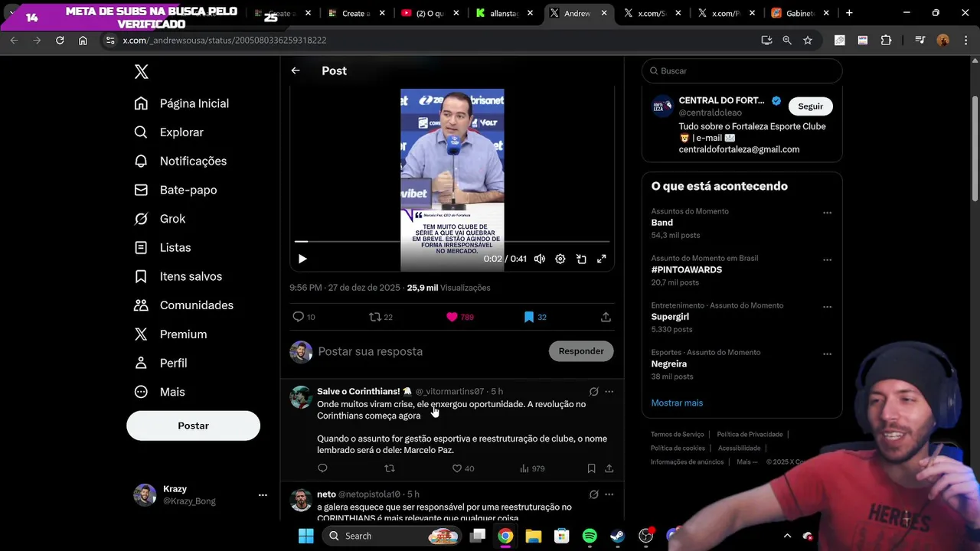Click the Buscar search field
The image size is (980, 551).
(742, 70)
